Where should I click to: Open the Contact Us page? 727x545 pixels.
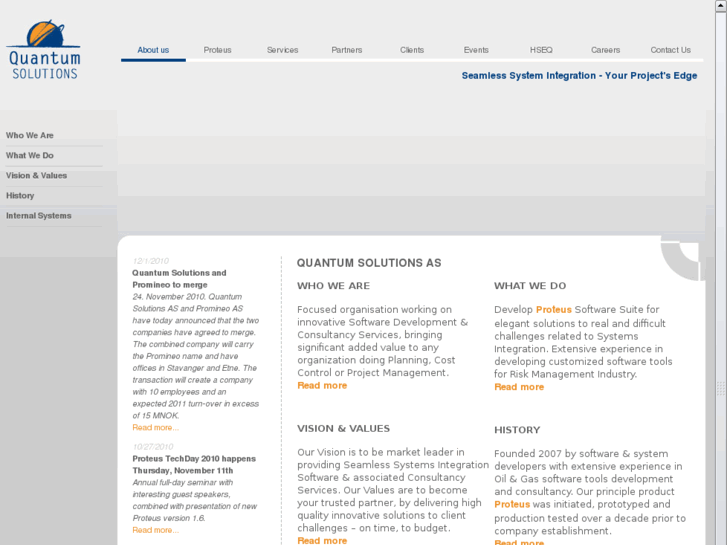pos(670,50)
